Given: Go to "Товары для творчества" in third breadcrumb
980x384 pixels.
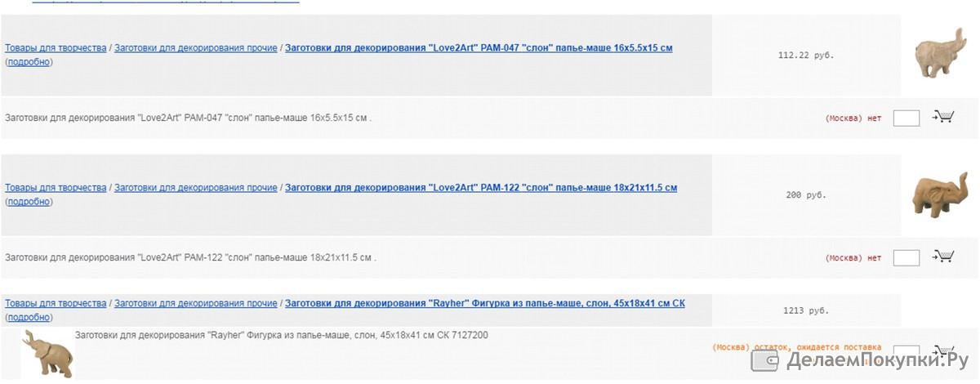Looking at the screenshot, I should (x=56, y=304).
